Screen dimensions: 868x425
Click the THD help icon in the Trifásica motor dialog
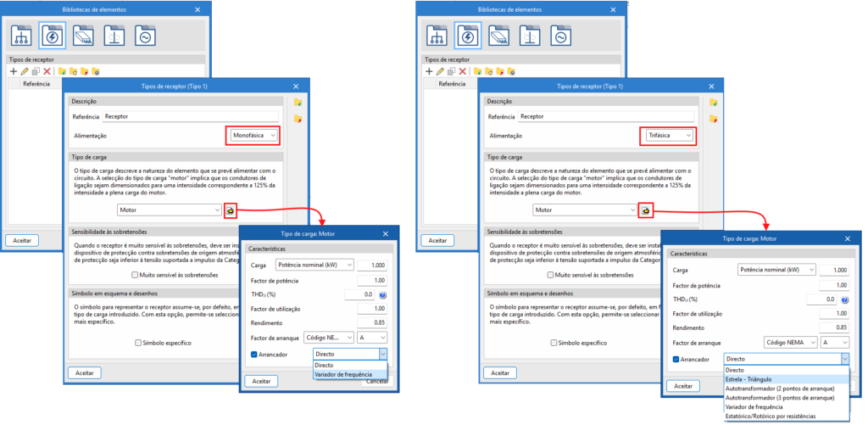click(844, 299)
